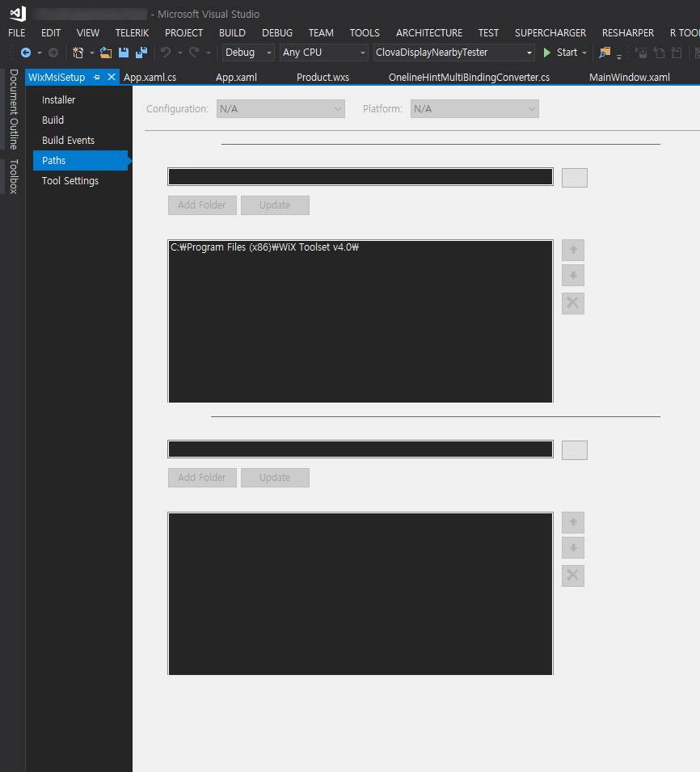Click the lower Update button
The height and width of the screenshot is (772, 700).
coord(275,478)
